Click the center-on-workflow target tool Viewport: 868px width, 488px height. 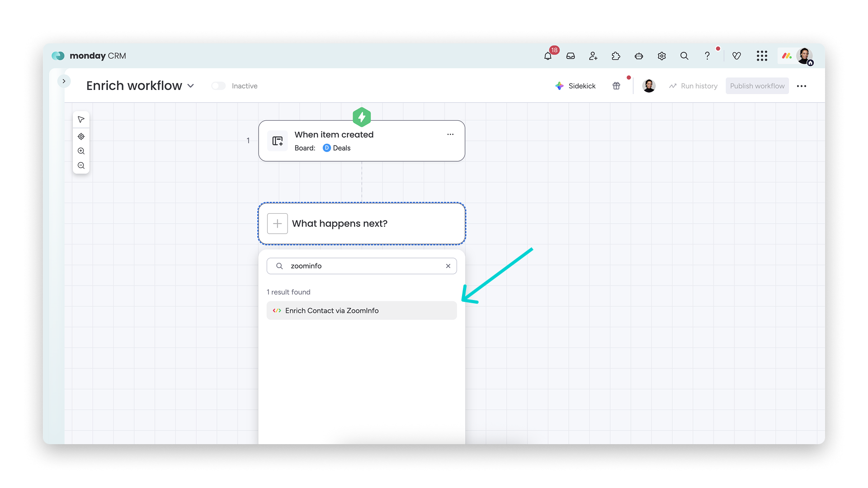(x=81, y=136)
